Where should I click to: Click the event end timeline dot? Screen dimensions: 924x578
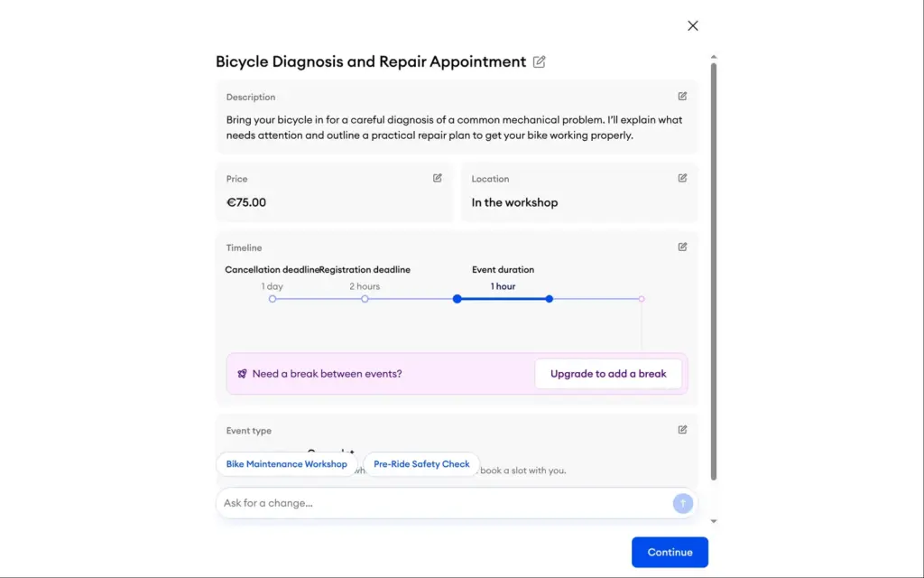(x=550, y=299)
